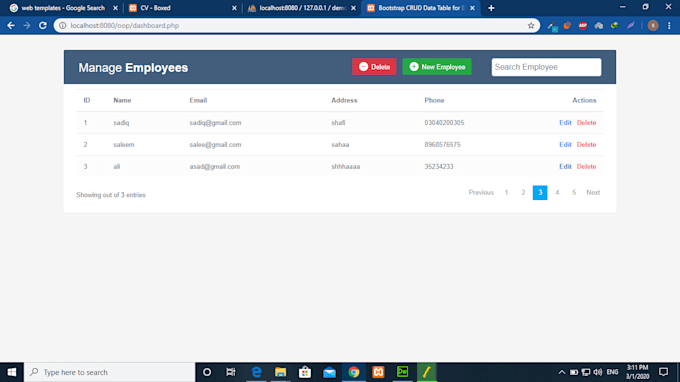Open Mail app from taskbar
This screenshot has width=680, height=382.
(x=329, y=372)
